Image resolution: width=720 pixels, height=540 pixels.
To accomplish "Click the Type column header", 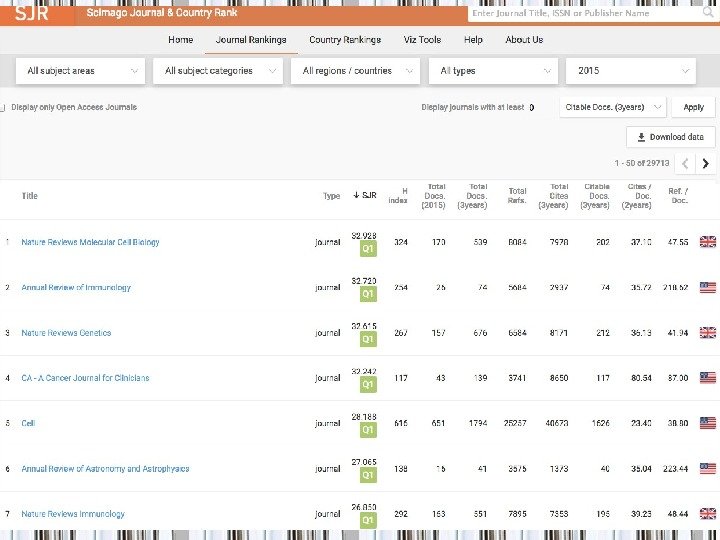I will 331,196.
